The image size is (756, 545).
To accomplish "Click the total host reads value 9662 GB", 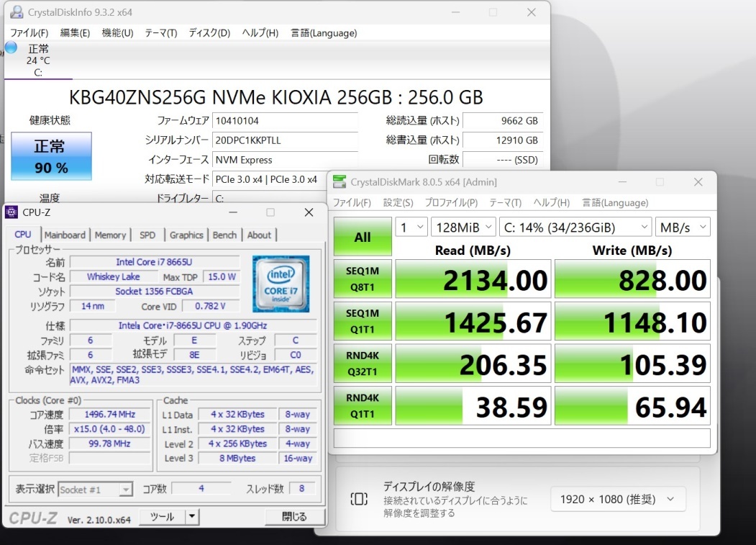I will pos(502,121).
